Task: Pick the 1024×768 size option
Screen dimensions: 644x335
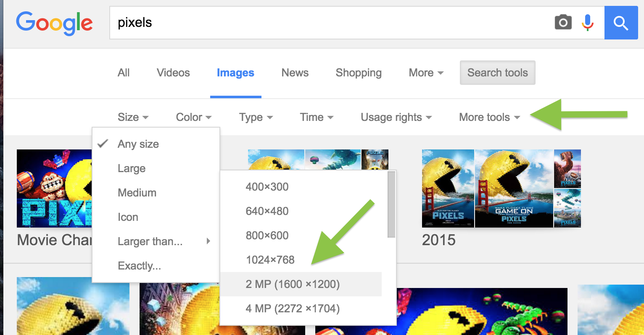Action: coord(301,260)
